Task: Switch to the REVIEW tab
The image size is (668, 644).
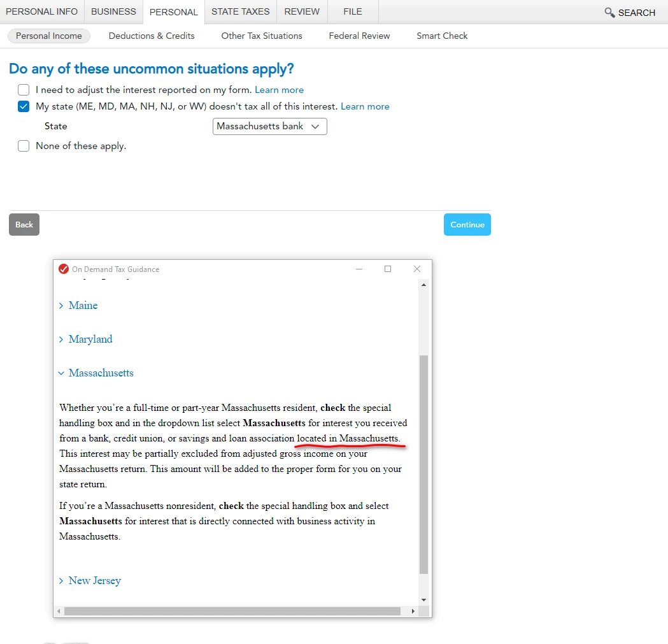Action: (302, 11)
